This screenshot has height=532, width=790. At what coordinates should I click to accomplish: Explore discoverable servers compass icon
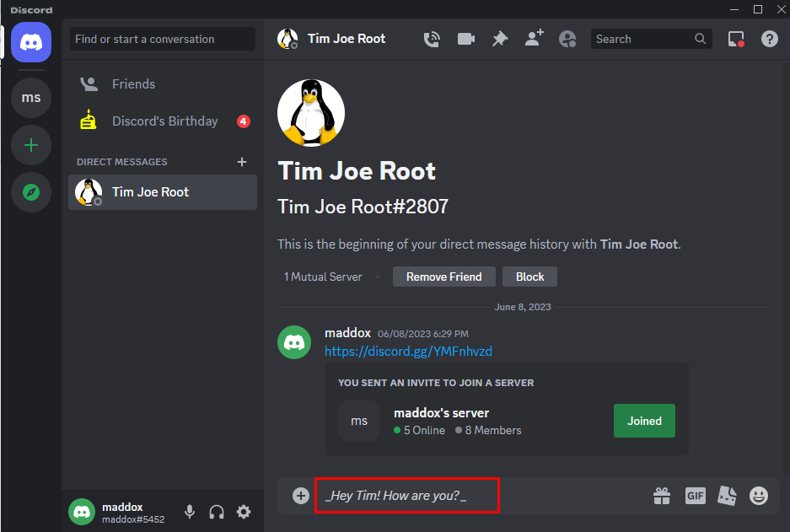pos(31,192)
